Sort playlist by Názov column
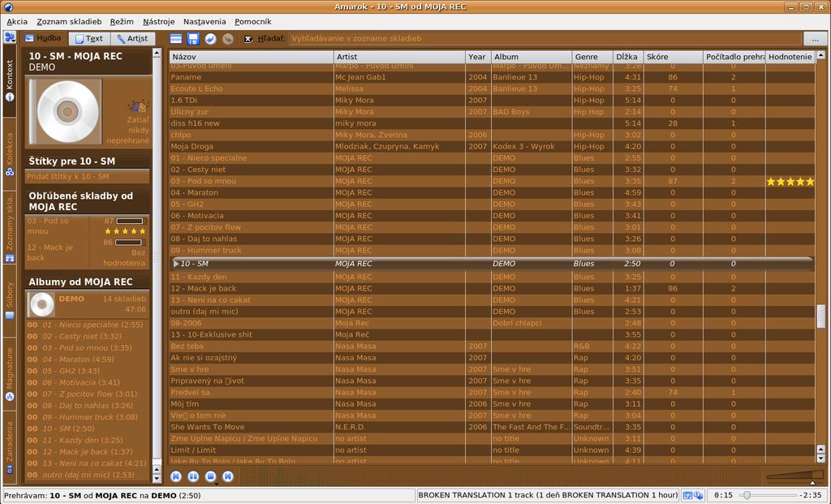Viewport: 831px width, 504px height. click(252, 57)
